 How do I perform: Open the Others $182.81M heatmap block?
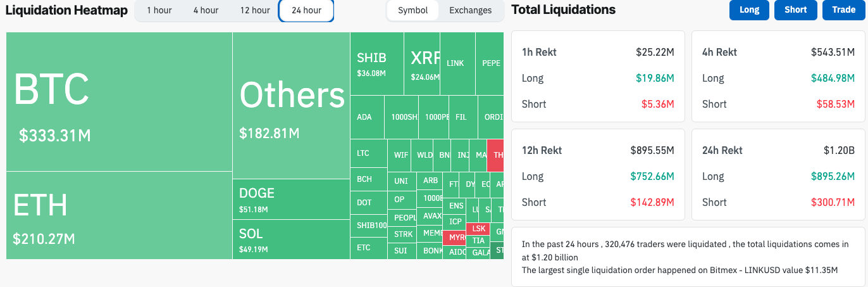(x=291, y=106)
